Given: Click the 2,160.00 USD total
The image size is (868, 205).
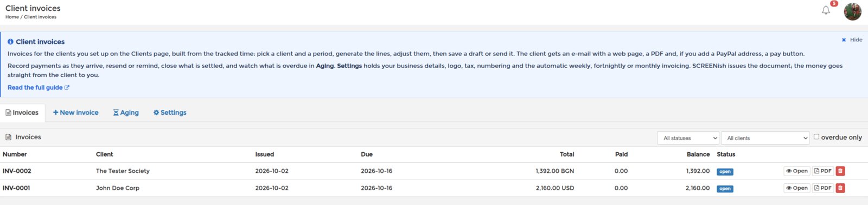Looking at the screenshot, I should pos(554,188).
